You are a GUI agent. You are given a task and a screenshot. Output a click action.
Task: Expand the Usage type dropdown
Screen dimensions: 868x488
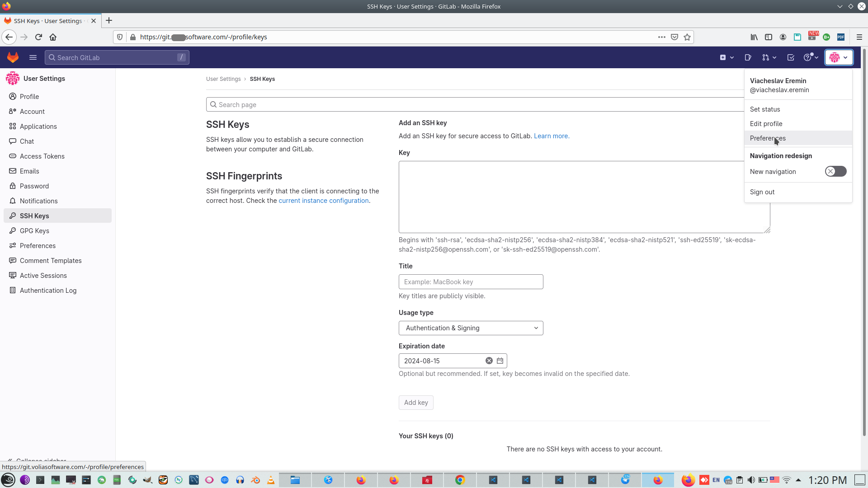tap(471, 328)
